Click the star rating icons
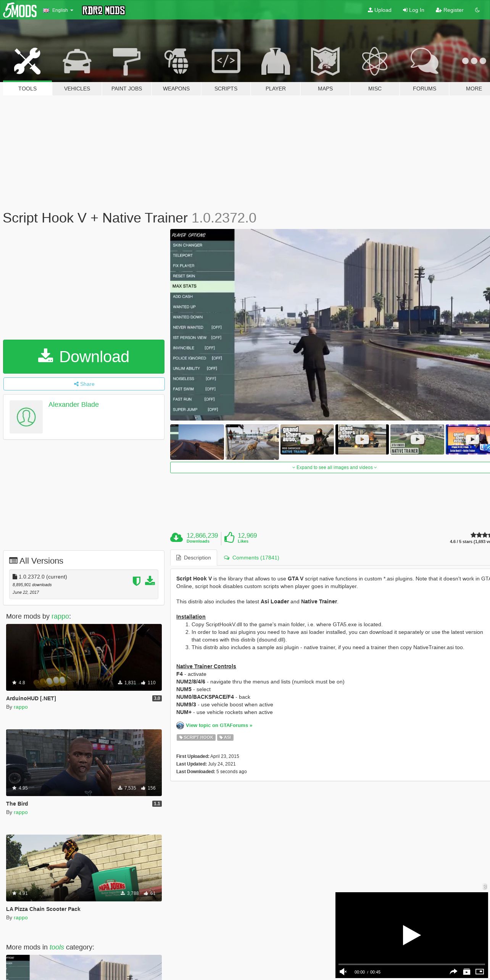Image resolution: width=490 pixels, height=980 pixels. click(x=480, y=535)
